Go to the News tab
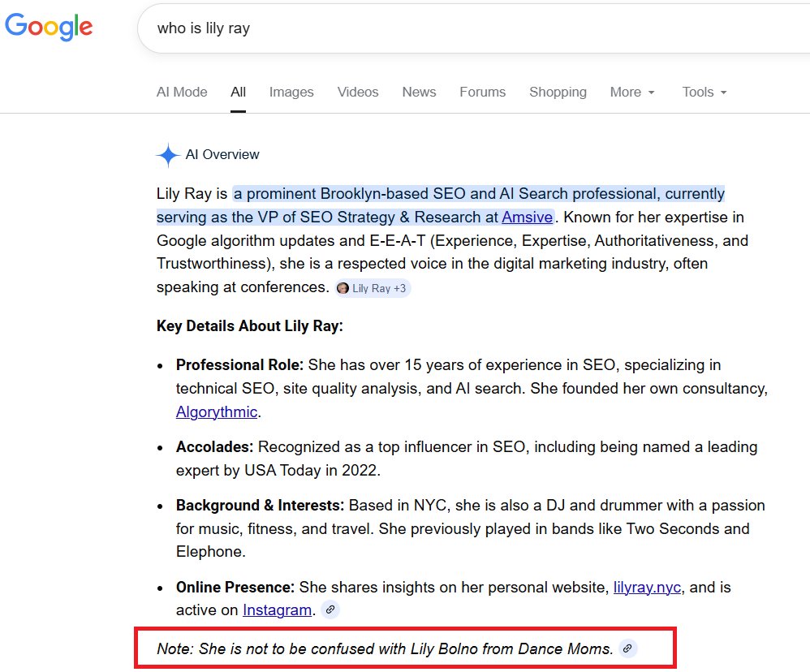Image resolution: width=810 pixels, height=672 pixels. point(419,92)
